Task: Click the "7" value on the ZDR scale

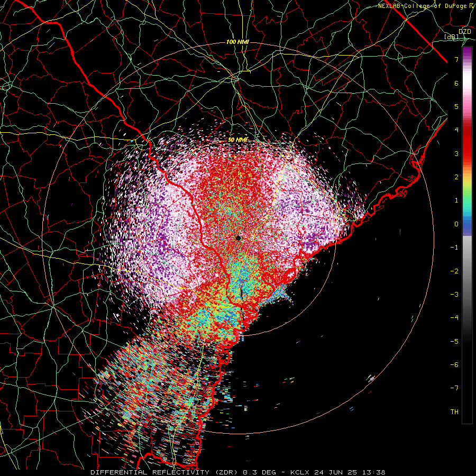Action: [456, 59]
